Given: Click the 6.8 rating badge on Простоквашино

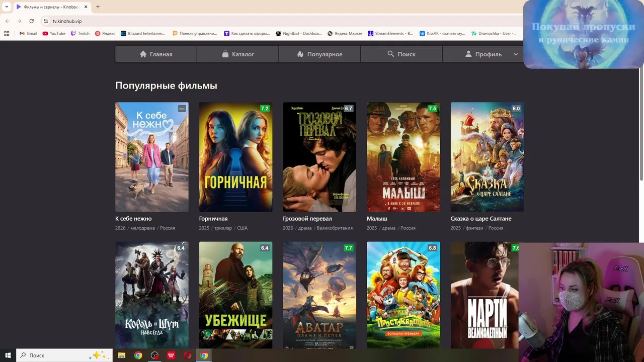Looking at the screenshot, I should (x=432, y=248).
